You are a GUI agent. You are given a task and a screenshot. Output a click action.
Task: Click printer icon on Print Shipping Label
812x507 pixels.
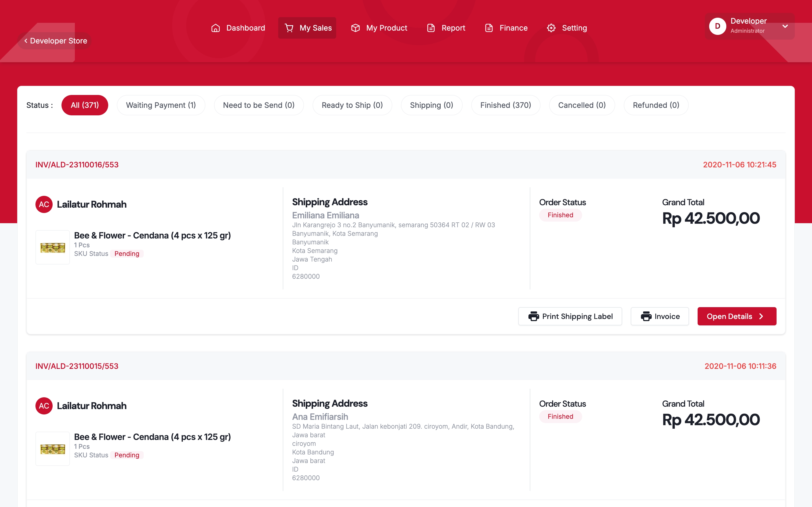534,316
